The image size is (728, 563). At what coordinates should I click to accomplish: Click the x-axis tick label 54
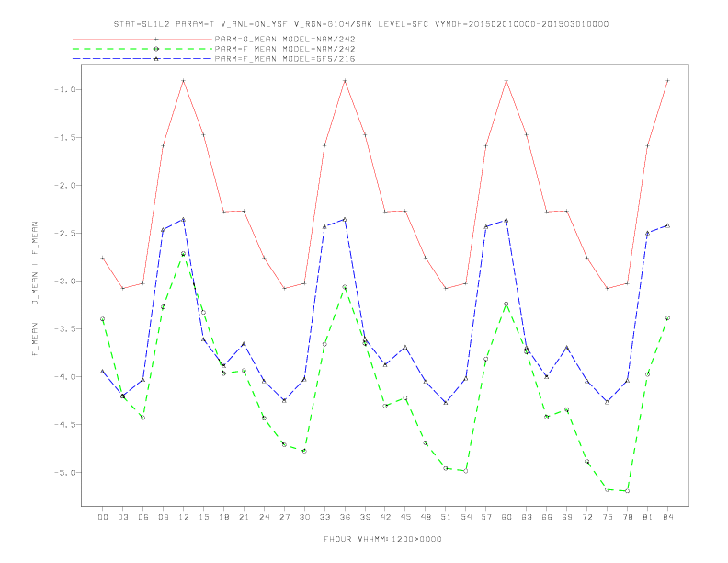tap(466, 517)
